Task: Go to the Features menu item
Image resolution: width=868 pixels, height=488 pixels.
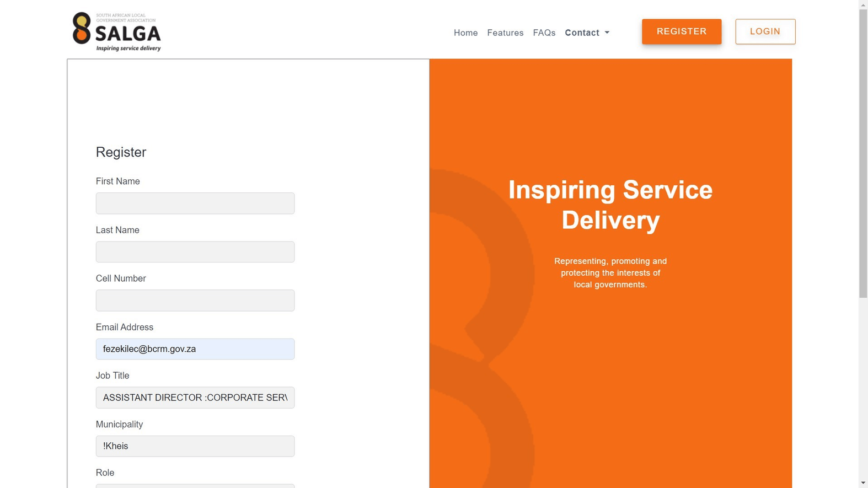Action: point(505,33)
